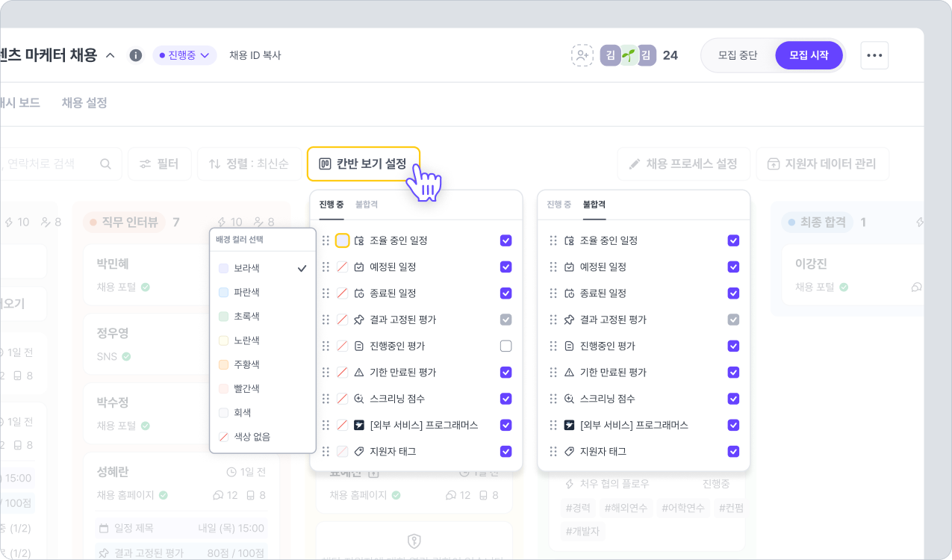Screen dimensions: 952x560
Task: Click the 지원자 데이터 관리 archive icon
Action: click(774, 164)
